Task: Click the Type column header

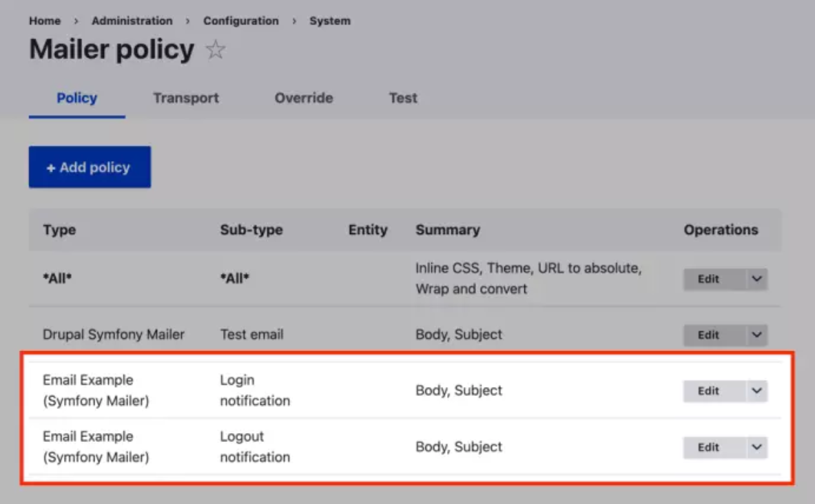Action: [59, 230]
